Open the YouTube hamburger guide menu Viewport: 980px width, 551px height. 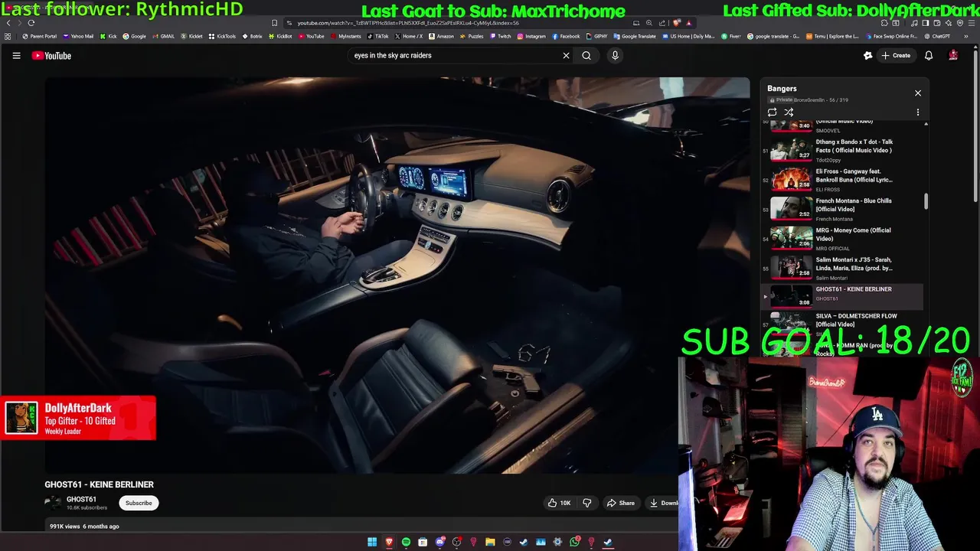click(x=16, y=55)
